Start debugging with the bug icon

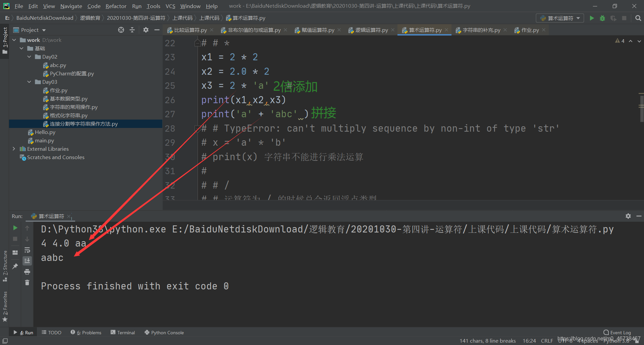602,18
